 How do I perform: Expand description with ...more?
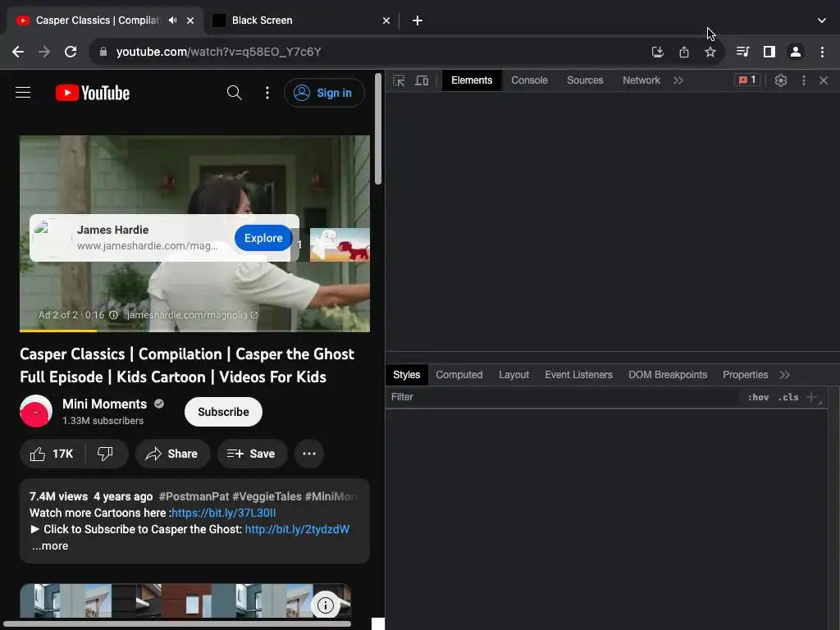click(50, 546)
